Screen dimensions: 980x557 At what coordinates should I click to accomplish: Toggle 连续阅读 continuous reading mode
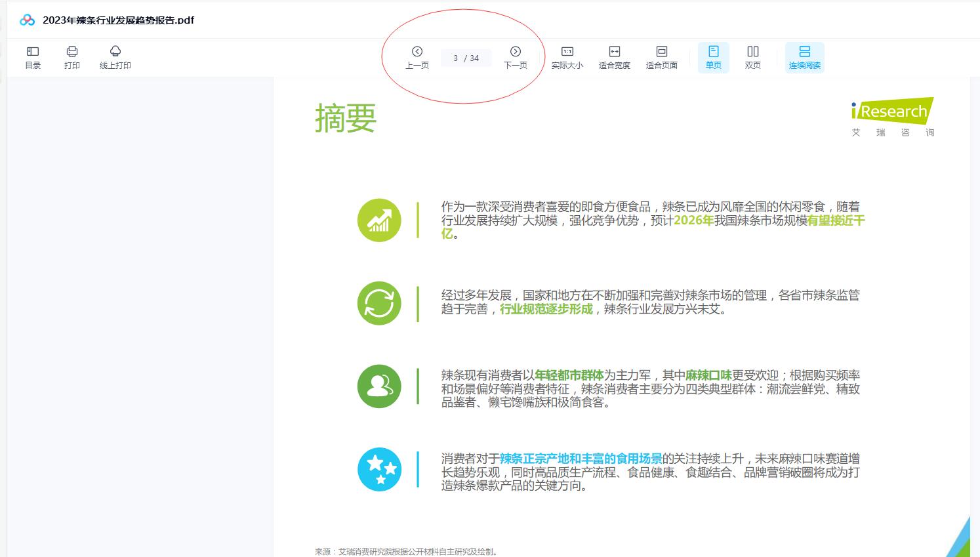coord(805,57)
